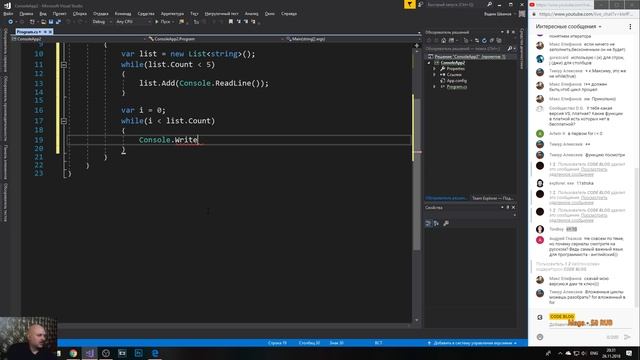Viewport: 640px width, 360px height.
Task: Open the Сборка menu
Action: [x=80, y=13]
